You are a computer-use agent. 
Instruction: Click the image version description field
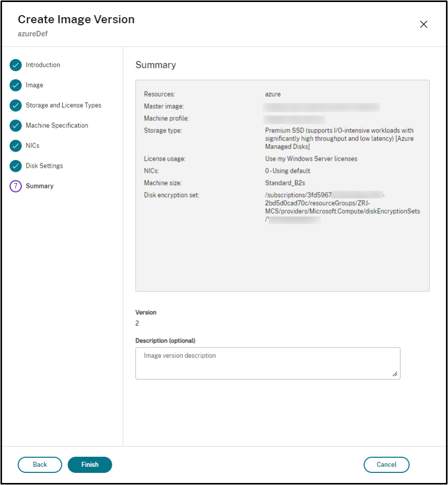[x=268, y=363]
